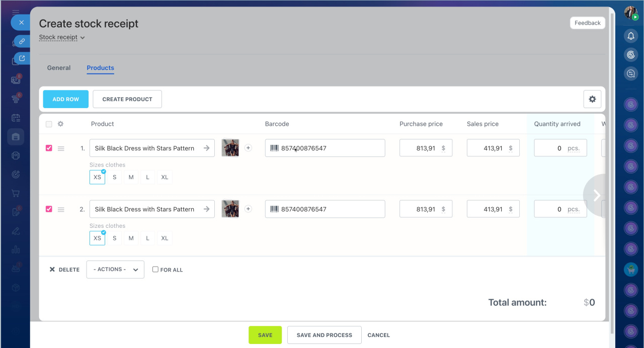Check the select-all header checkbox
Image resolution: width=644 pixels, height=348 pixels.
click(49, 124)
